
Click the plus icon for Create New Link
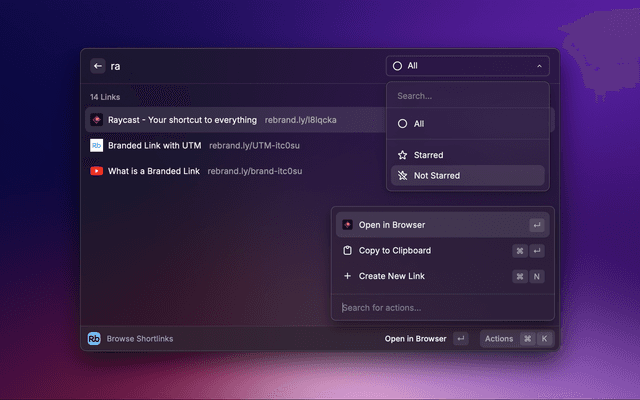(x=347, y=276)
